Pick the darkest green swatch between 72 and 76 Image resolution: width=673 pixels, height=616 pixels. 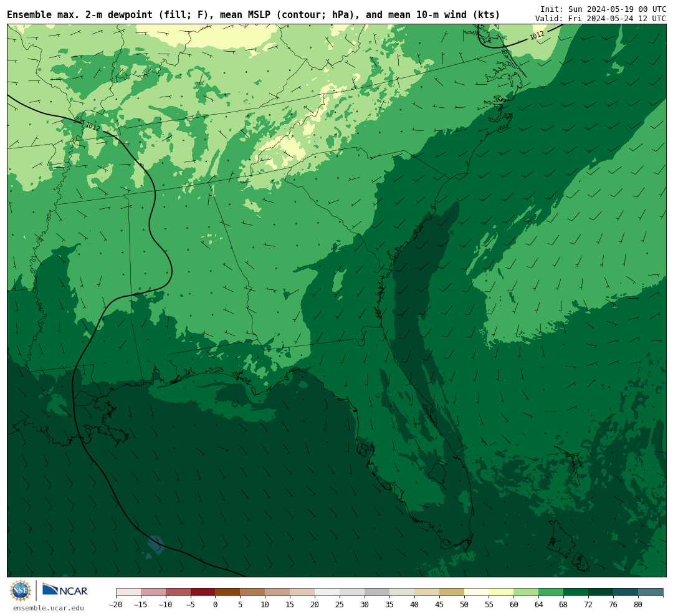click(x=601, y=592)
